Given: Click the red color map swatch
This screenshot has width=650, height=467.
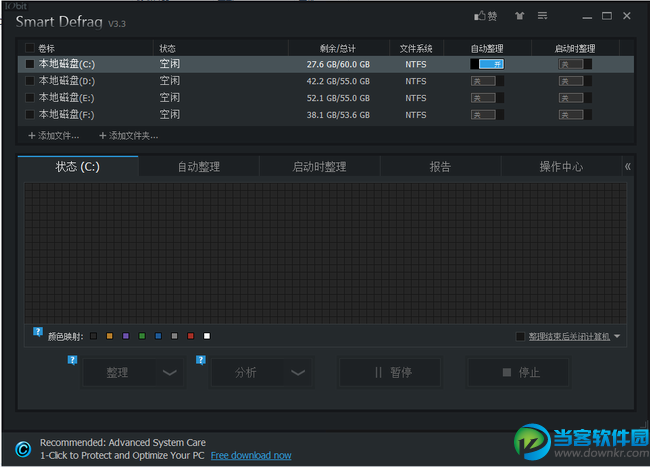Looking at the screenshot, I should (190, 336).
